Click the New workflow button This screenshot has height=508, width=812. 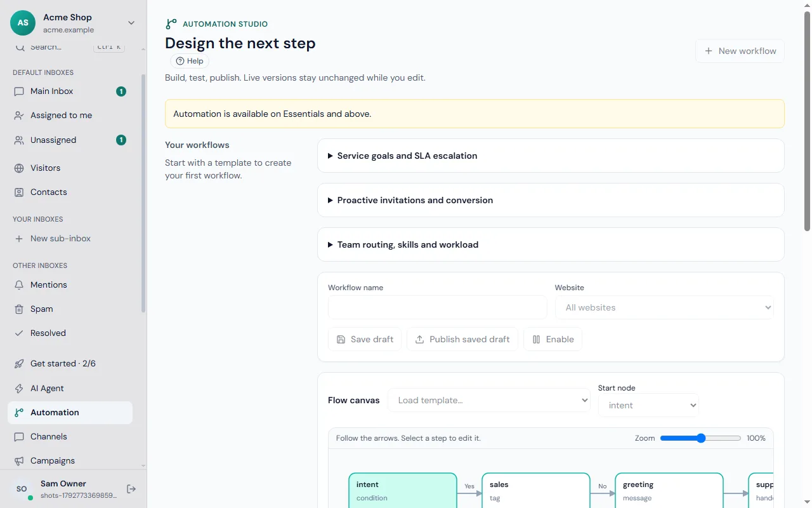click(740, 51)
